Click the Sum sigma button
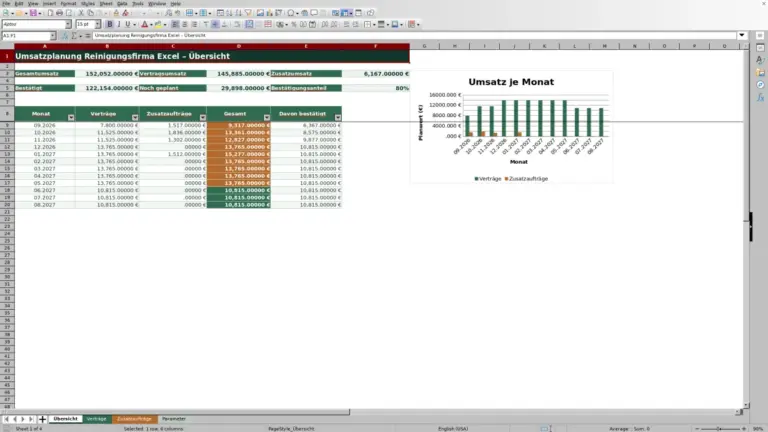 (x=74, y=36)
